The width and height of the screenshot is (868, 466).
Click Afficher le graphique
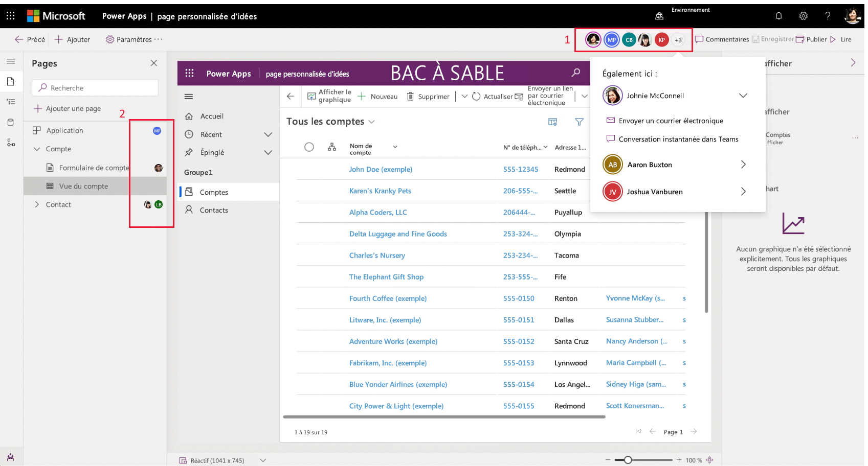(x=329, y=96)
